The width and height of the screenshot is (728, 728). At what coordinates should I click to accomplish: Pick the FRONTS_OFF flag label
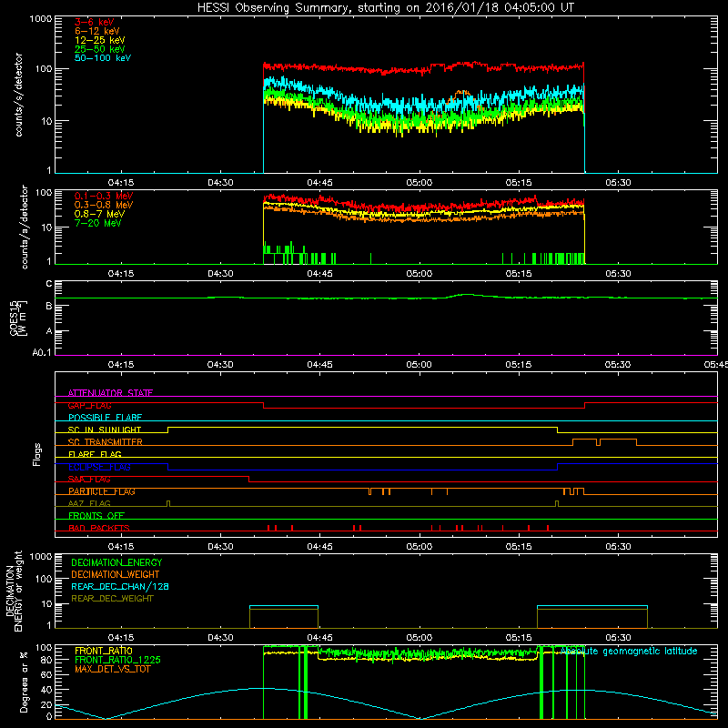(96, 515)
